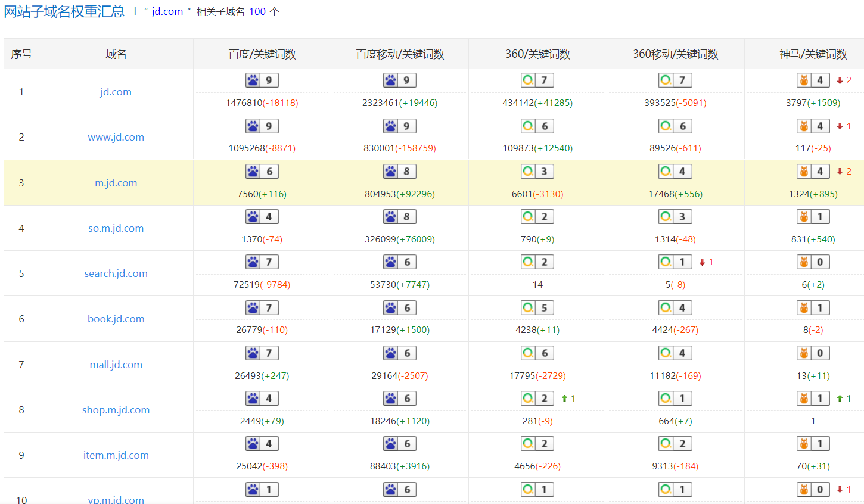Screen dimensions: 864x504
Task: Click 360 mobile badge 2 for item.m.jd.com
Action: [x=675, y=444]
